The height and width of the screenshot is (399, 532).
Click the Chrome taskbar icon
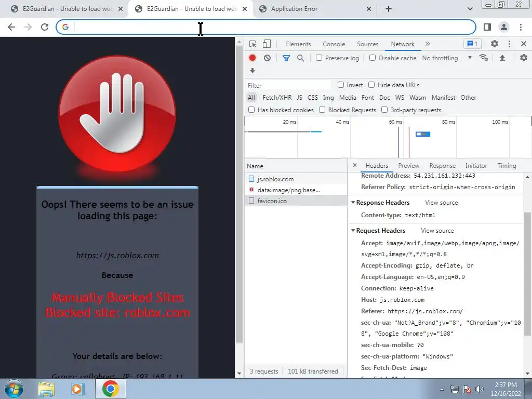click(110, 389)
